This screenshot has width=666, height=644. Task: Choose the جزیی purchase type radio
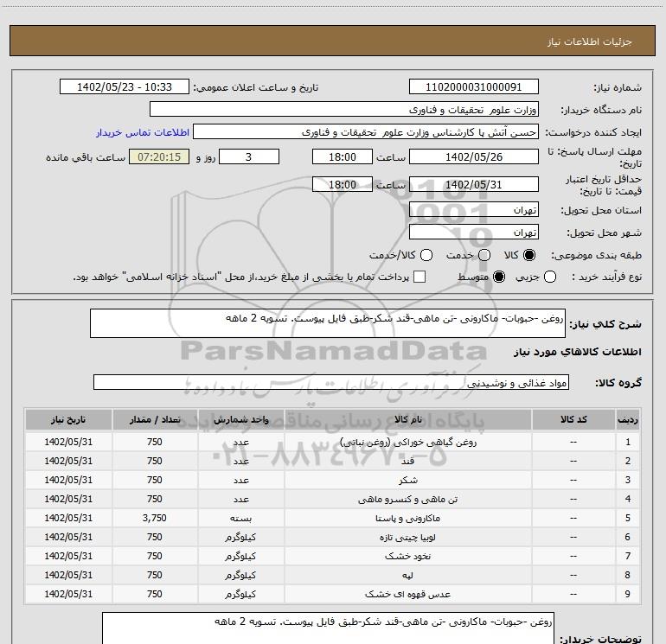pos(549,277)
